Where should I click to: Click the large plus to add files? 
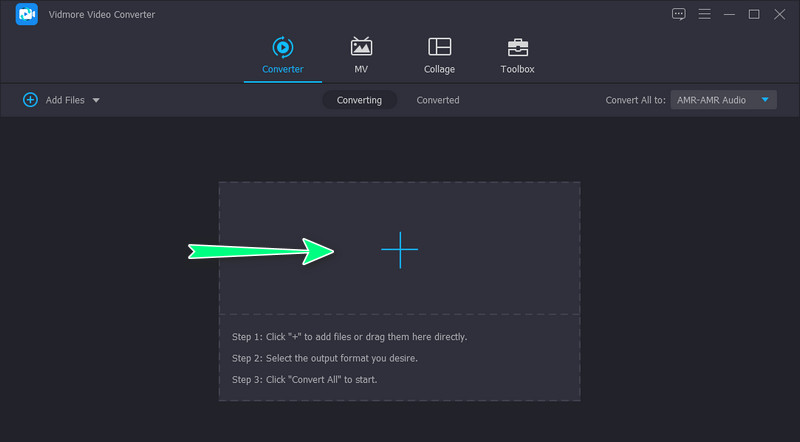(399, 249)
